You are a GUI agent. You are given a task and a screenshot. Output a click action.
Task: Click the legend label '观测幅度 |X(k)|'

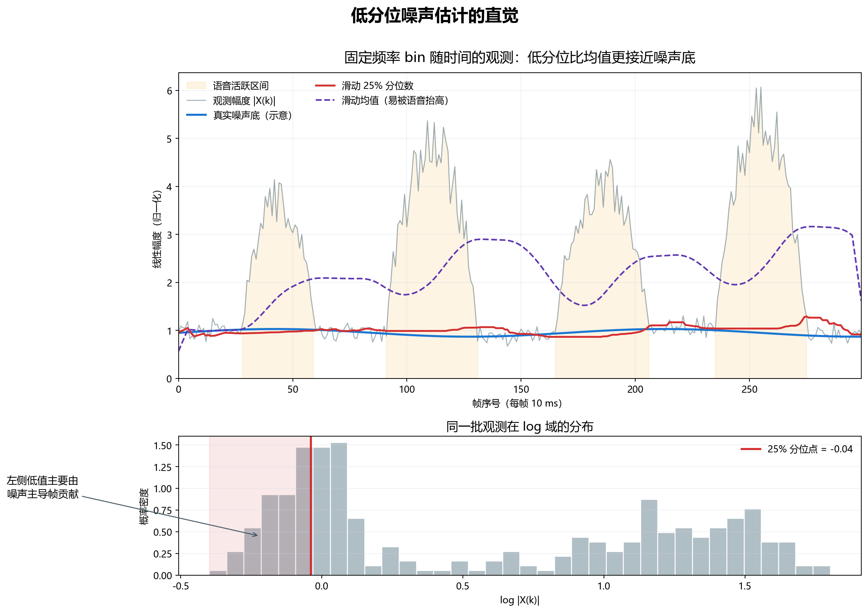point(244,101)
